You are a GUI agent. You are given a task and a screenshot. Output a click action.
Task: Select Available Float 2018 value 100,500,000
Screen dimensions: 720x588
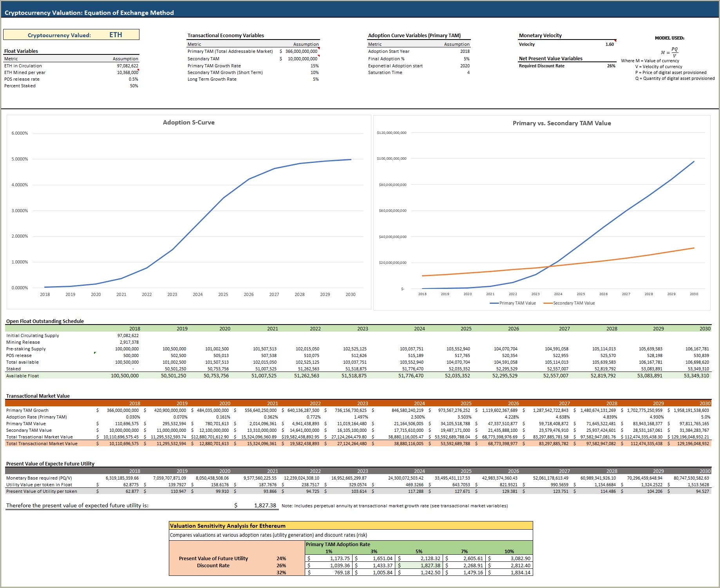(x=125, y=376)
